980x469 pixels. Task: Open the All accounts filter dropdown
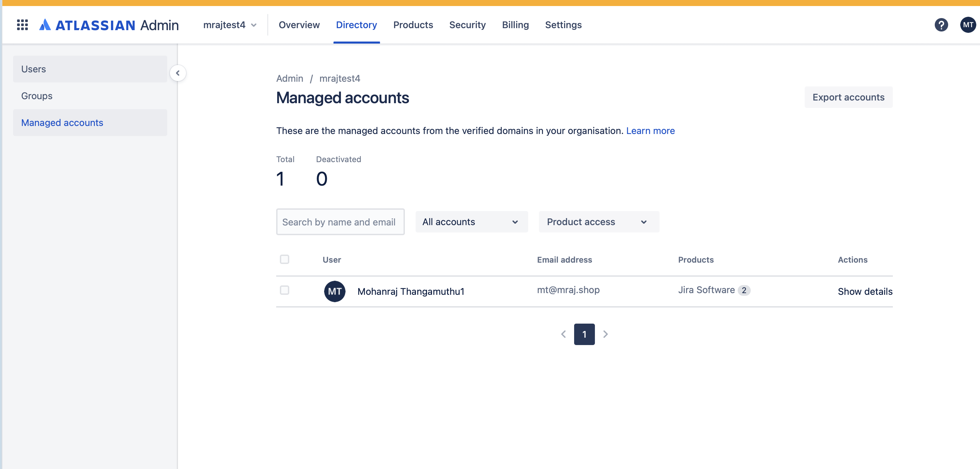[471, 222]
